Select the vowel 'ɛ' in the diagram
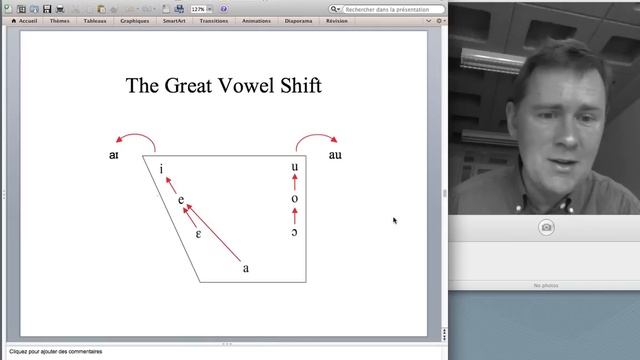This screenshot has width=640, height=360. coord(198,234)
